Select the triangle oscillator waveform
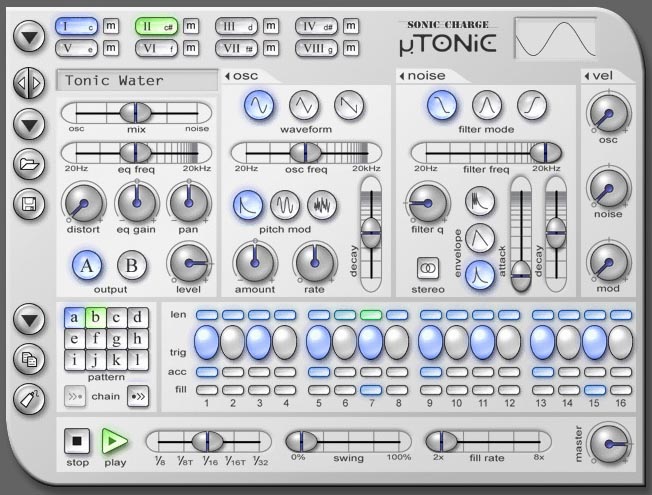Image resolution: width=652 pixels, height=495 pixels. pos(304,105)
